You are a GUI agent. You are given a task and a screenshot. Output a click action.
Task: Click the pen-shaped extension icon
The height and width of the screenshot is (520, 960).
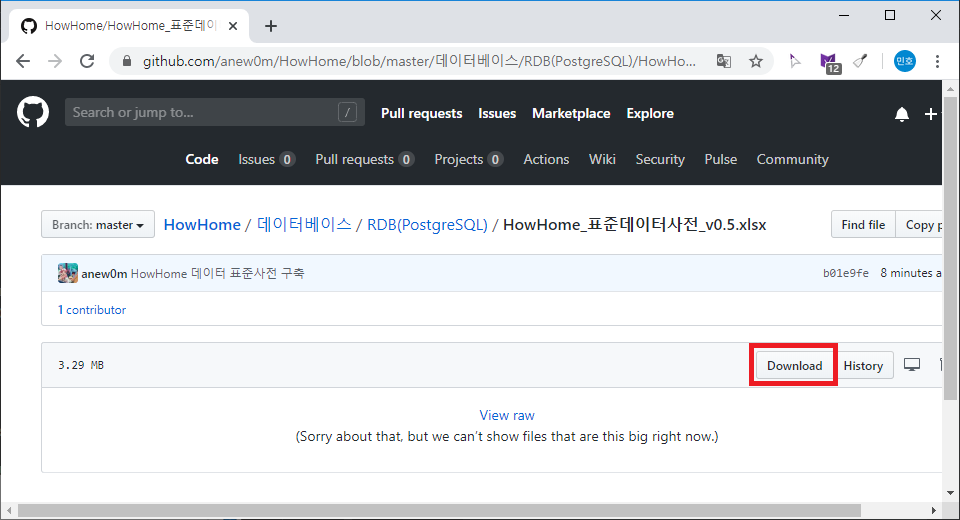861,61
